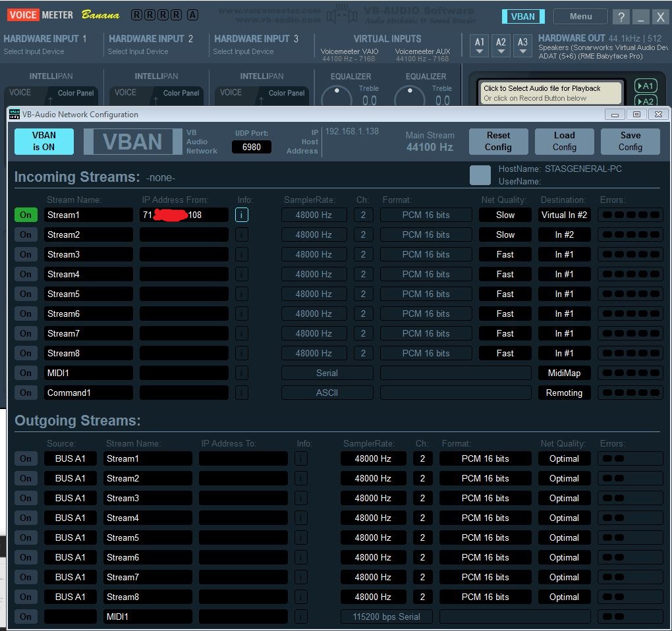This screenshot has height=631, width=672.
Task: Open the Stream1 incoming info icon
Action: 241,215
